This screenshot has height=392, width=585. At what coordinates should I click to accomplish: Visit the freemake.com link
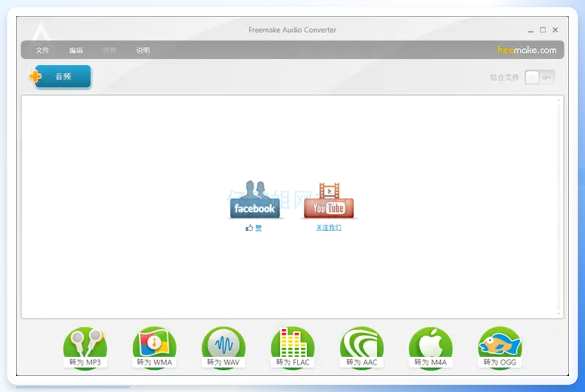527,50
